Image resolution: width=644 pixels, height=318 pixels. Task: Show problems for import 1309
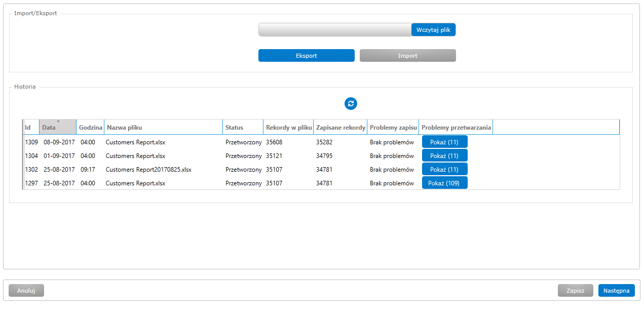(444, 142)
